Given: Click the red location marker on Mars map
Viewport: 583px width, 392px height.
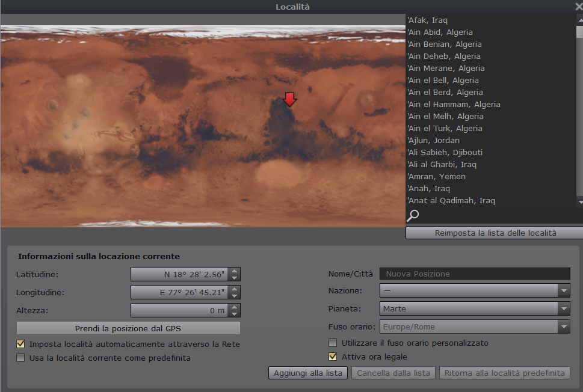Looking at the screenshot, I should tap(289, 100).
